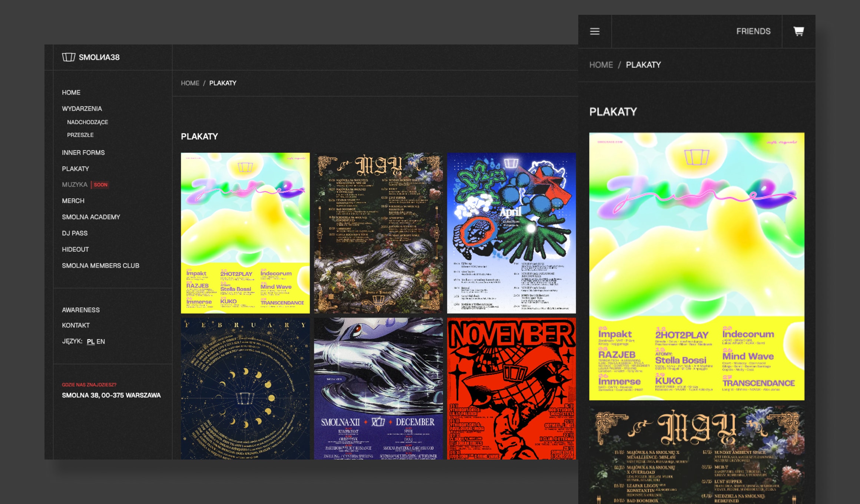Open DJ PASS in the sidebar
The width and height of the screenshot is (860, 504).
coord(75,233)
